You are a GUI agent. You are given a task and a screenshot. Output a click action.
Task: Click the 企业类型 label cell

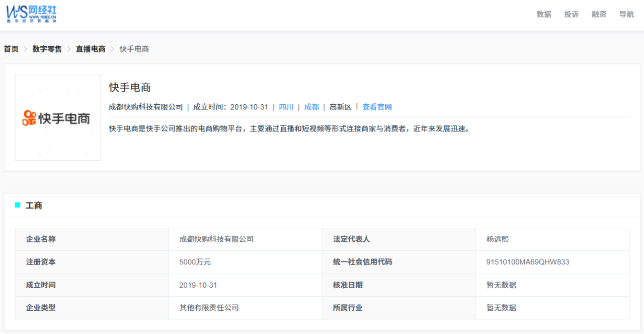coord(92,308)
